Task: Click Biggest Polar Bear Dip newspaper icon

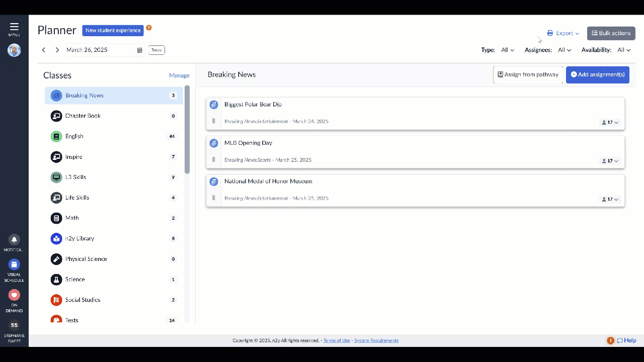Action: tap(214, 105)
